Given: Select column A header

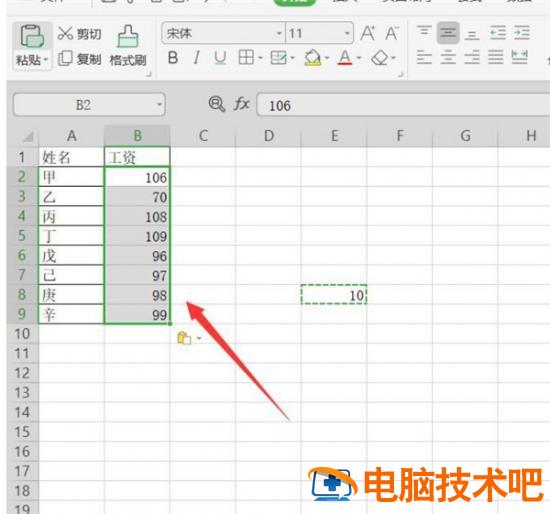Looking at the screenshot, I should [x=72, y=135].
